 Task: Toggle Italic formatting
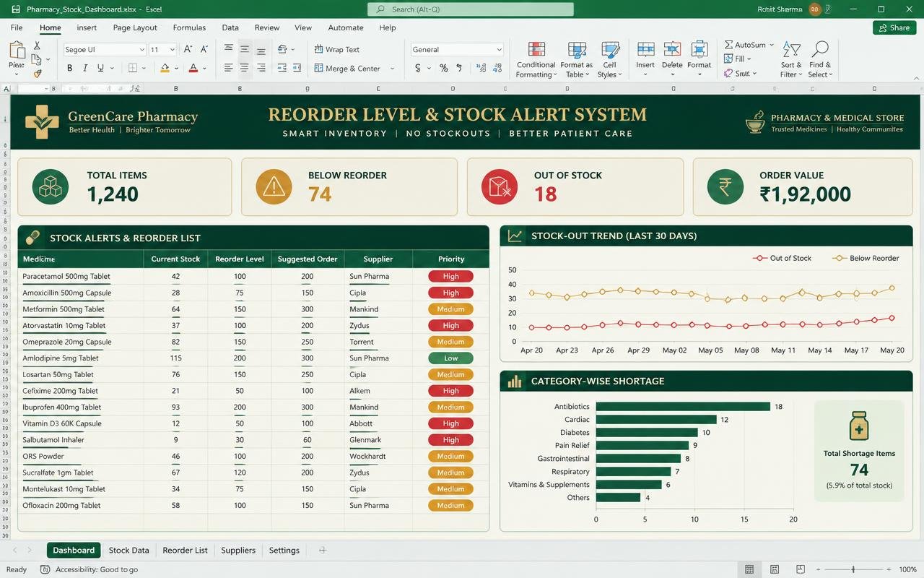click(x=85, y=68)
